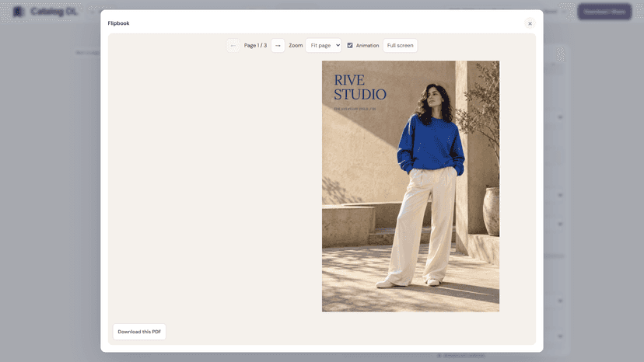Close the Flipbook dialog
The image size is (644, 362).
coord(530,23)
